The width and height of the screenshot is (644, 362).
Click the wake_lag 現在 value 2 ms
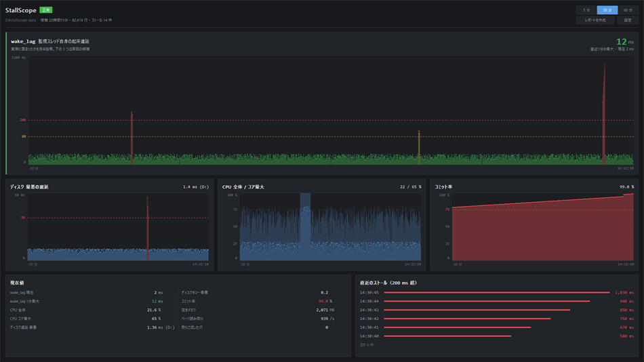click(159, 293)
